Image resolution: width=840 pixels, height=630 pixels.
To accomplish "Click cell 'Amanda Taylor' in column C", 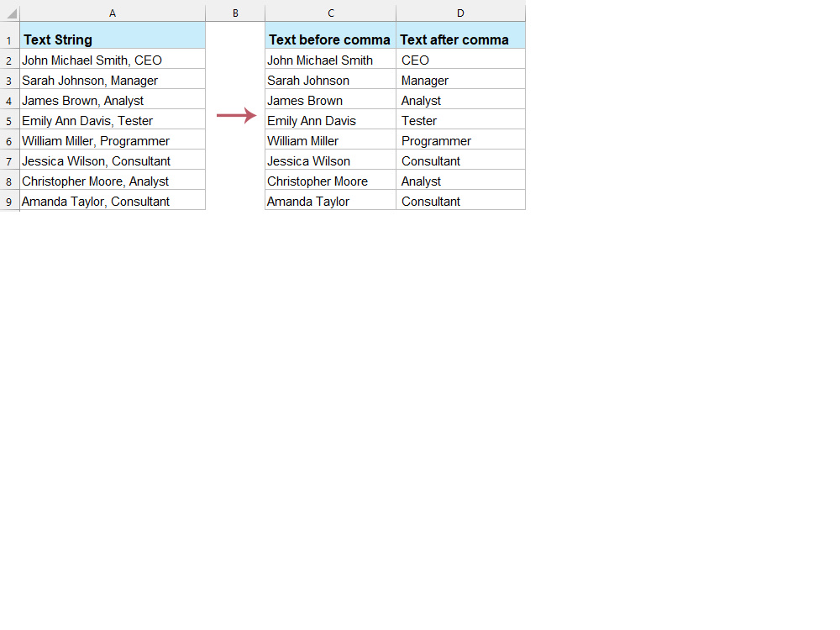I will 330,200.
